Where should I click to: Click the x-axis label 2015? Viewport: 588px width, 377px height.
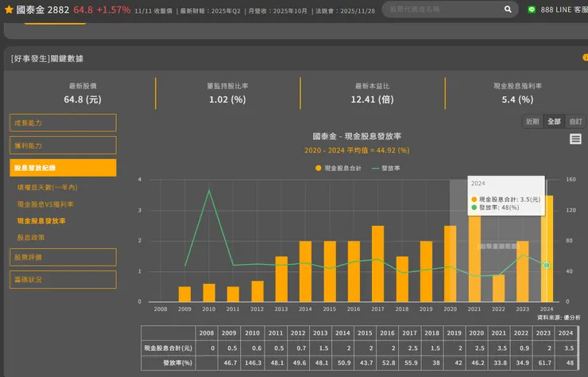(329, 309)
